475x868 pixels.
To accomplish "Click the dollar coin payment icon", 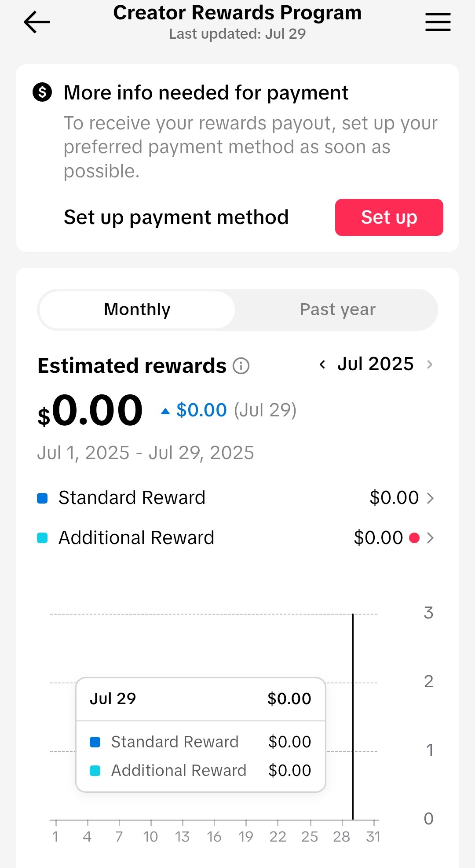I will (42, 92).
